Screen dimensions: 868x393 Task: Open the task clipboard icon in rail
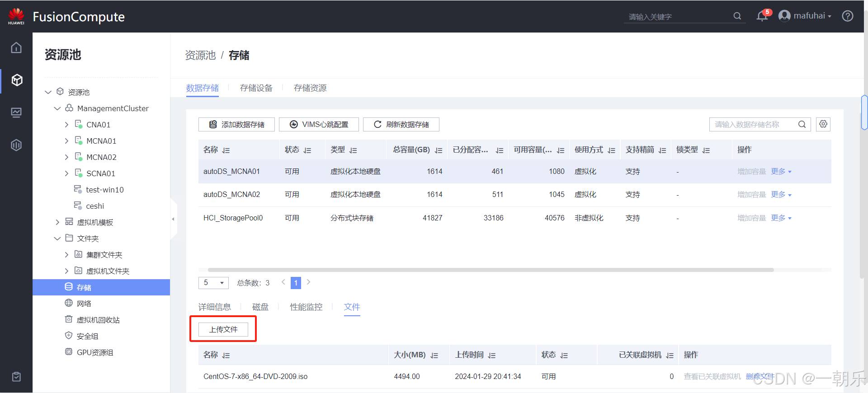[16, 377]
